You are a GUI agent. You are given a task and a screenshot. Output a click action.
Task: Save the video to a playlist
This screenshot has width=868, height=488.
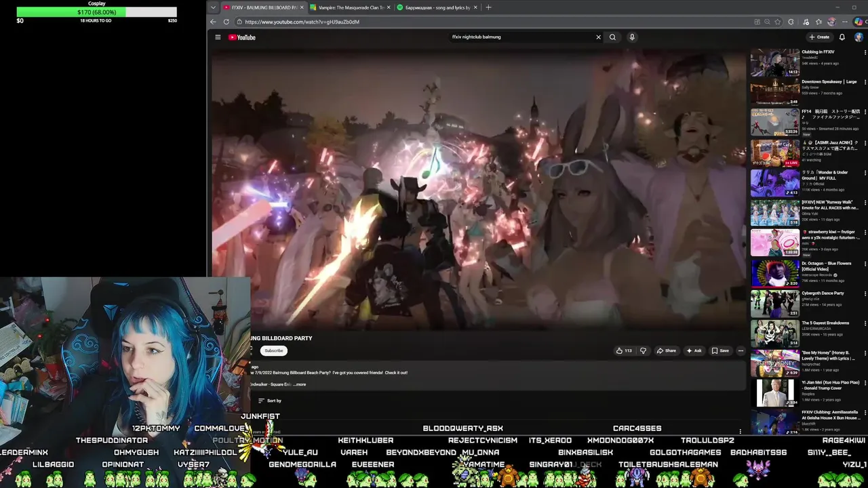click(x=720, y=350)
